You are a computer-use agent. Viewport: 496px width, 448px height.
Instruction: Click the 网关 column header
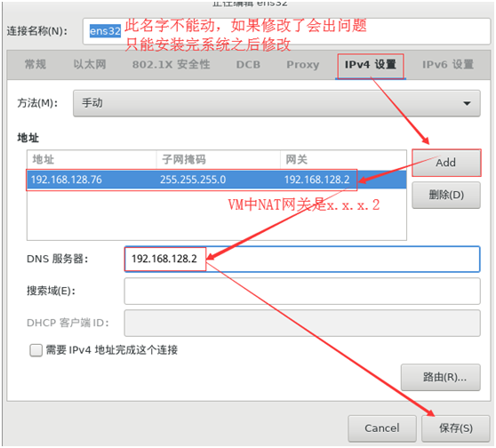[343, 159]
